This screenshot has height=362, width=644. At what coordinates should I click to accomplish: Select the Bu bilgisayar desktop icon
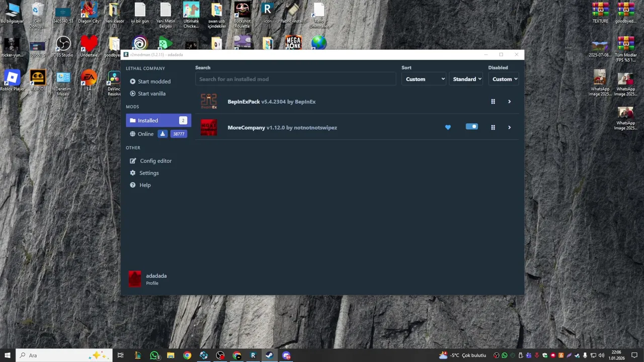(x=12, y=13)
